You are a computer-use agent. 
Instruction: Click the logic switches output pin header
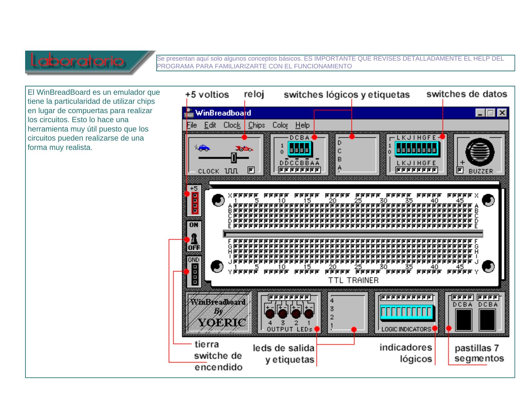point(299,170)
